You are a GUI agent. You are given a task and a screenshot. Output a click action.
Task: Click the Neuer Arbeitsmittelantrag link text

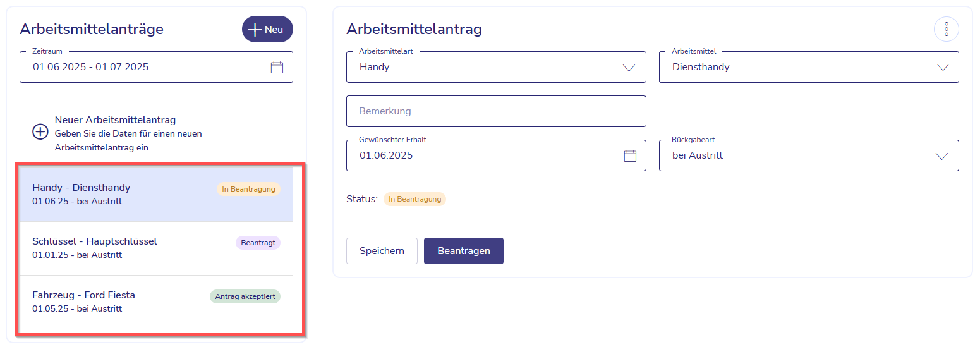coord(115,120)
